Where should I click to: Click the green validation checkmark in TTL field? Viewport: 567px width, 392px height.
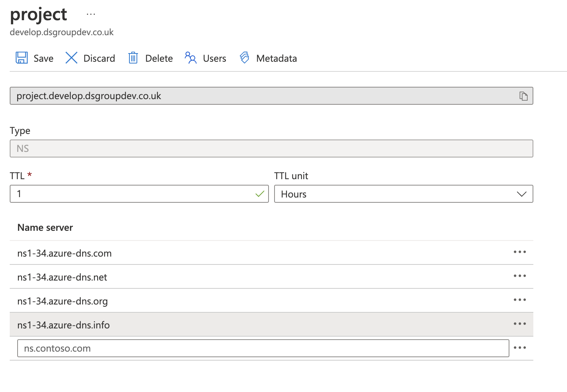tap(260, 194)
